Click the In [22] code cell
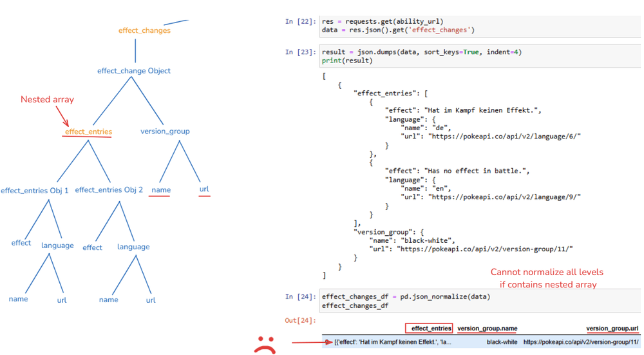 point(480,26)
